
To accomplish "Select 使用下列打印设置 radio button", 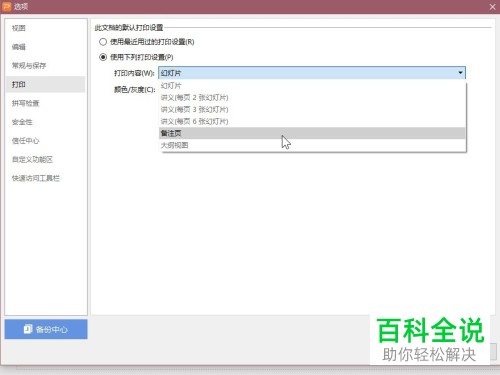I will point(103,57).
